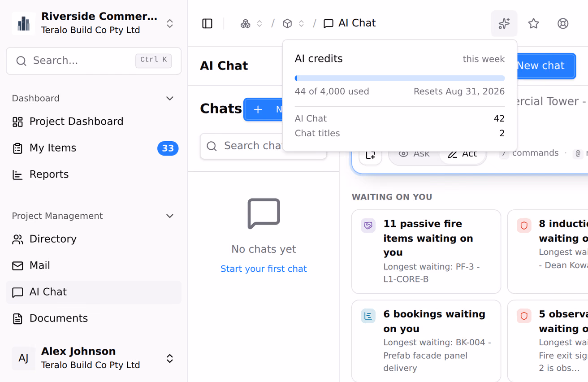
Task: Collapse the Dashboard section
Action: tap(170, 98)
